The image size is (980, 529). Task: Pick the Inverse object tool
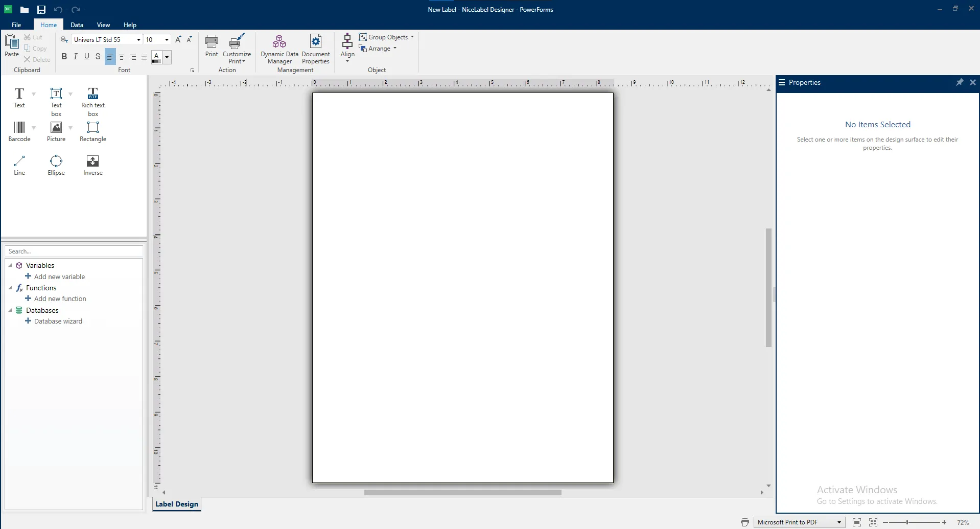coord(92,165)
